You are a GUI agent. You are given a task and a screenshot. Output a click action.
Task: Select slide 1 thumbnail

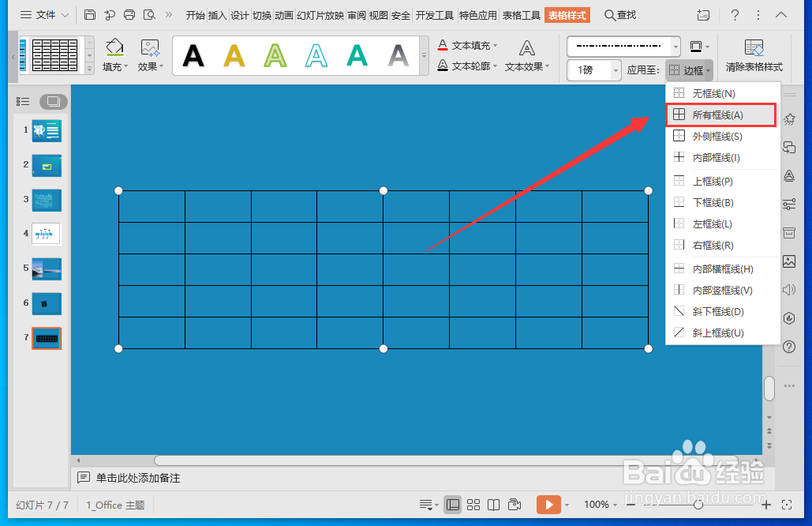pos(47,130)
